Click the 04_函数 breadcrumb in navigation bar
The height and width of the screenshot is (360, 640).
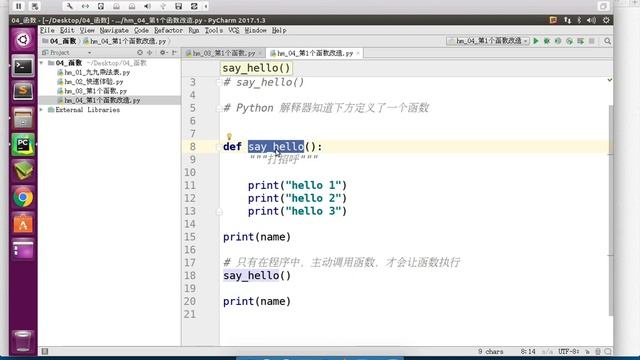[60, 41]
